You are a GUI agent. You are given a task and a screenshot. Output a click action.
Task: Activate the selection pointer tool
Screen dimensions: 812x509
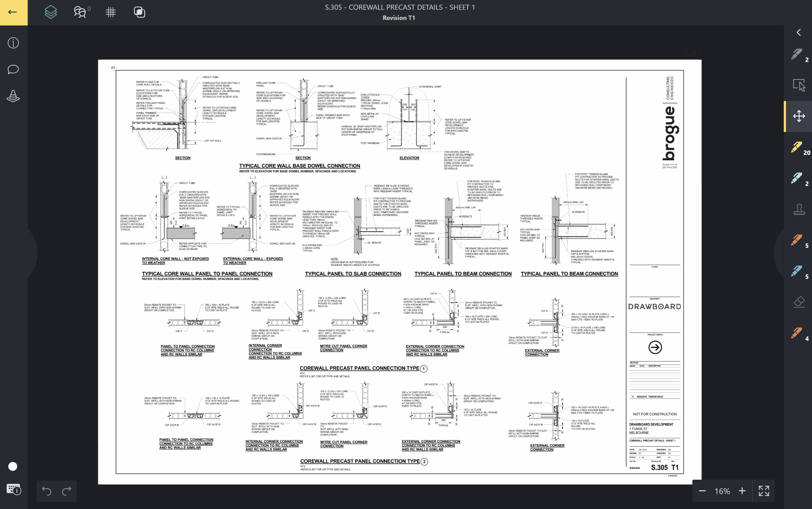point(798,85)
